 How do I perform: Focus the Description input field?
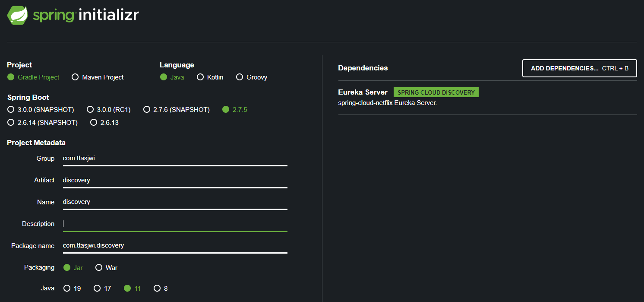(175, 224)
